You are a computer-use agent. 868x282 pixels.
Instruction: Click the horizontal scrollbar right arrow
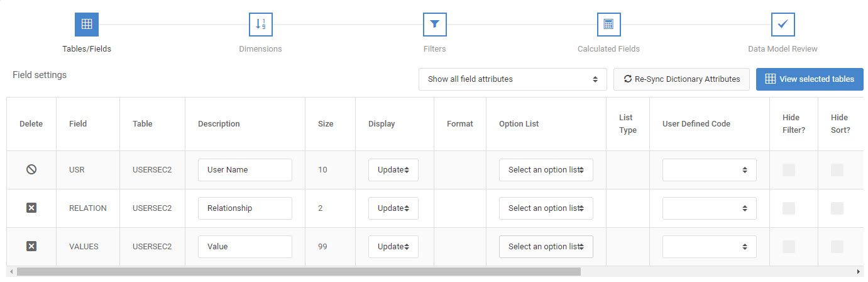pos(859,272)
